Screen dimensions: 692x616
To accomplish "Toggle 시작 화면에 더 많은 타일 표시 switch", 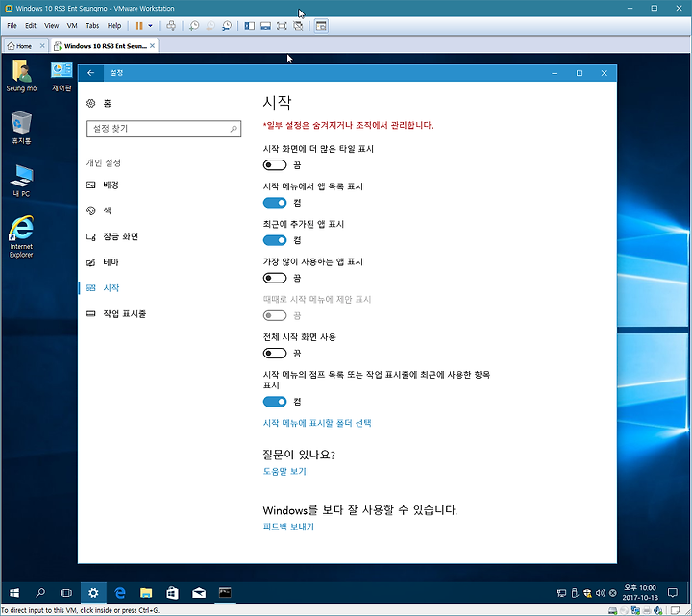I will (x=275, y=165).
